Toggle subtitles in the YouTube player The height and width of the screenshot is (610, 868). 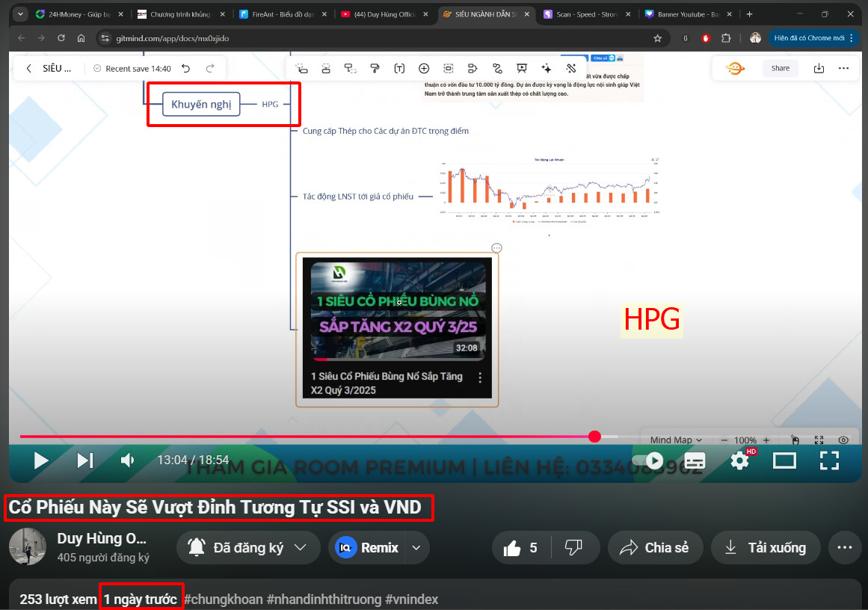[695, 460]
